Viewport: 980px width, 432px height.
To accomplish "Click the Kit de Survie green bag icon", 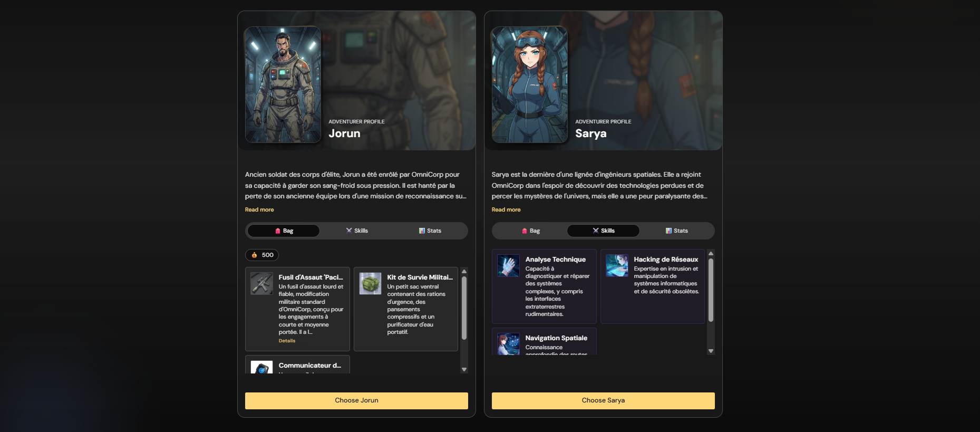I will coord(370,283).
